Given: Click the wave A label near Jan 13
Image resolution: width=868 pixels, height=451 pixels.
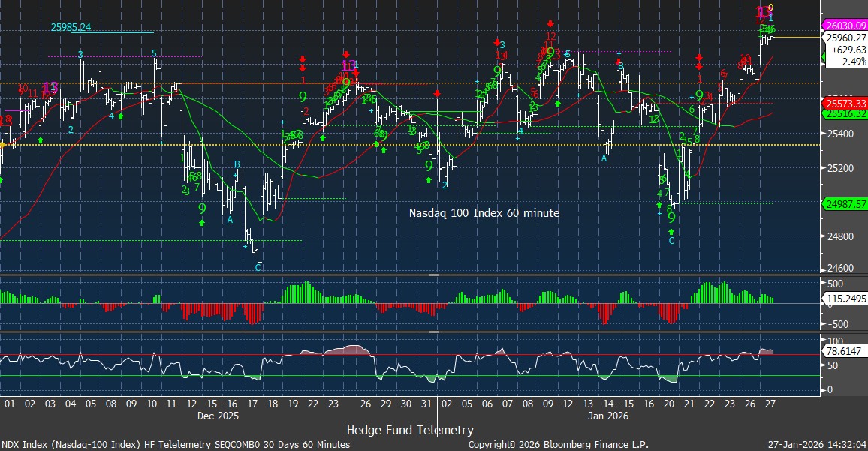Looking at the screenshot, I should [604, 158].
